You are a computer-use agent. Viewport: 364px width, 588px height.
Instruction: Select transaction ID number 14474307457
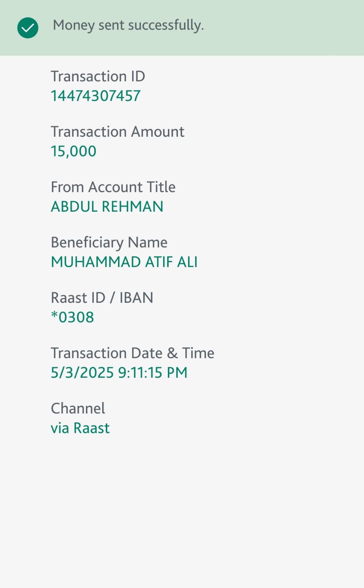pos(95,96)
